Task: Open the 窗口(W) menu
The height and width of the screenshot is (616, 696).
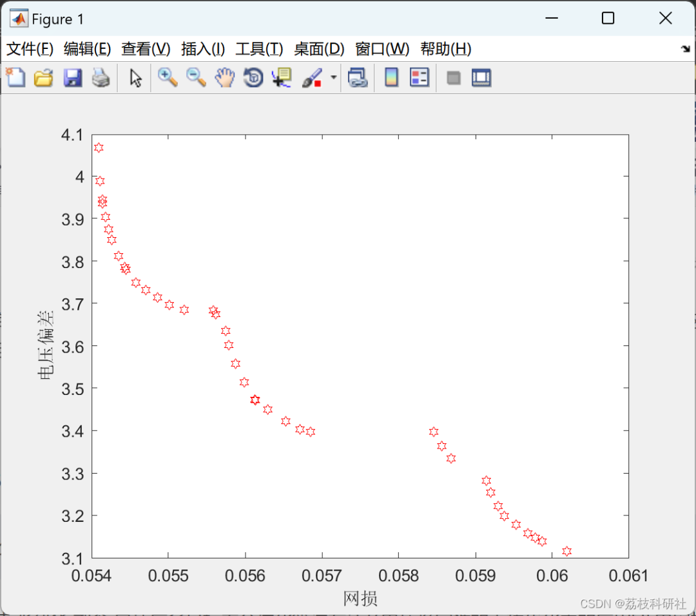Action: pos(382,49)
